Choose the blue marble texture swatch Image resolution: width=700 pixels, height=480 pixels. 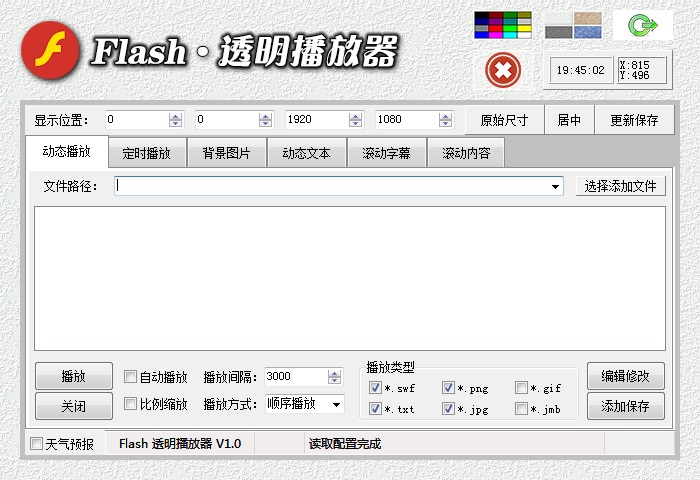[588, 32]
